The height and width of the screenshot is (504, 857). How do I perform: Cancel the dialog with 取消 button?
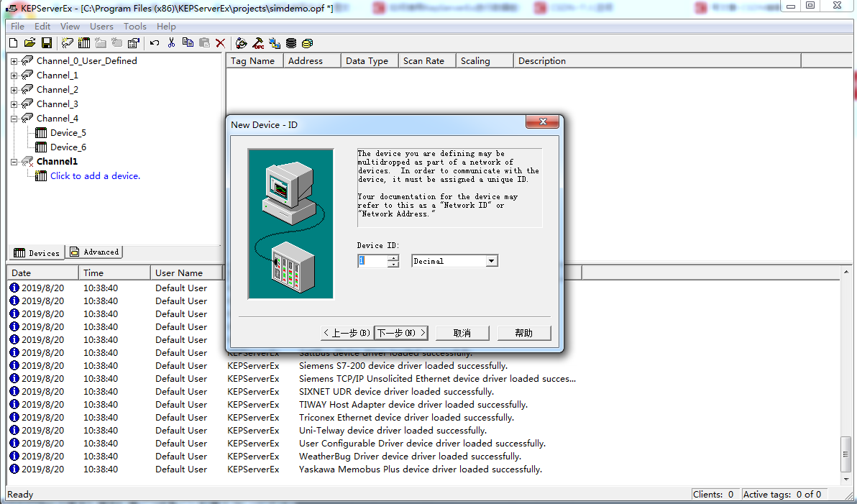[x=462, y=333]
